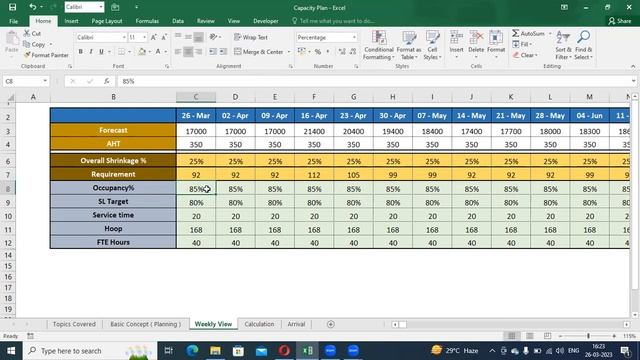Click the Paste clipboard icon

click(12, 39)
